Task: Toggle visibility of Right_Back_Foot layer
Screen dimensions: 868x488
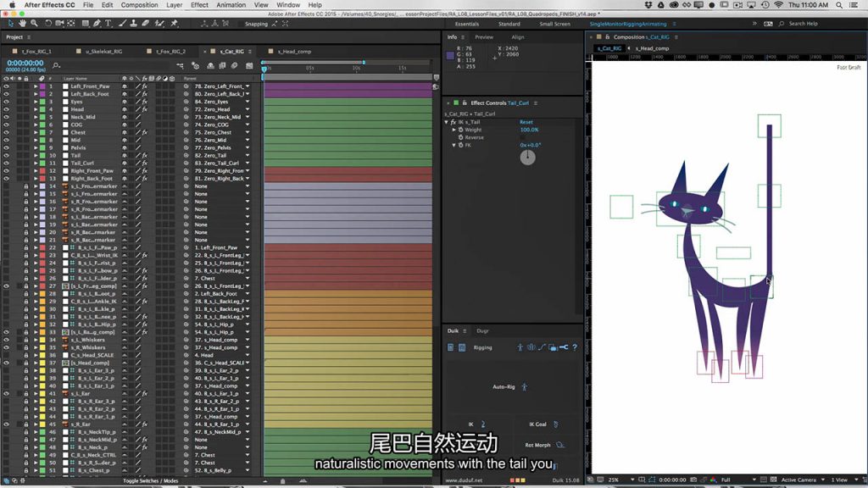Action: [x=6, y=179]
